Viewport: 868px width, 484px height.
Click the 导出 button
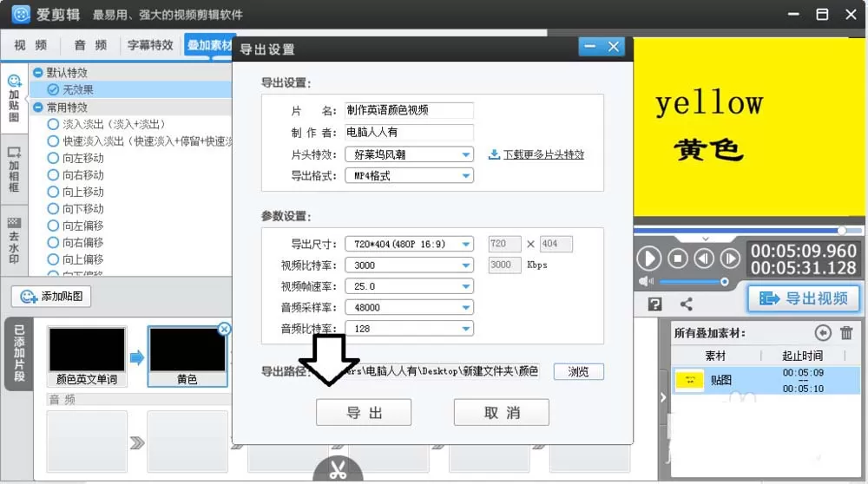(364, 413)
